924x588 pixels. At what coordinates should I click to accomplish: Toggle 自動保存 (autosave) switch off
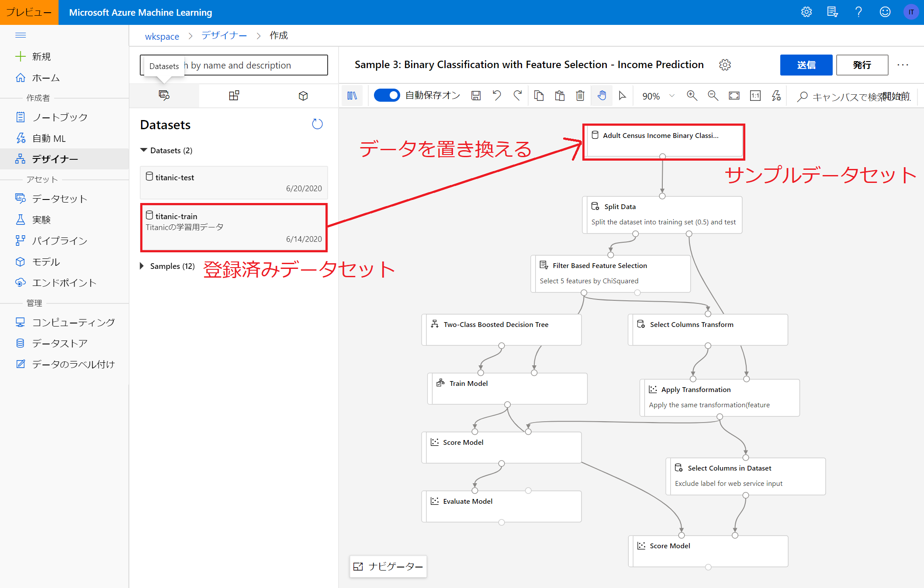pos(387,95)
